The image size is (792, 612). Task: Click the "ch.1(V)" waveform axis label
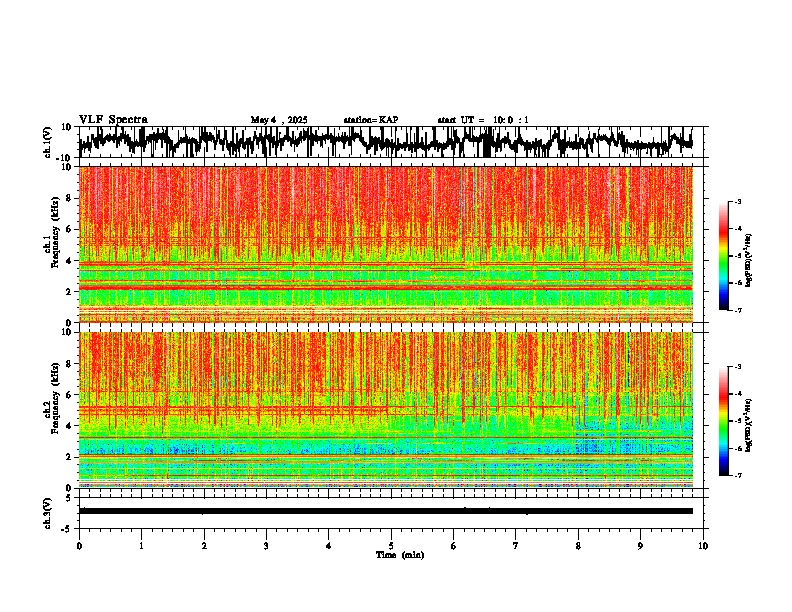point(48,142)
